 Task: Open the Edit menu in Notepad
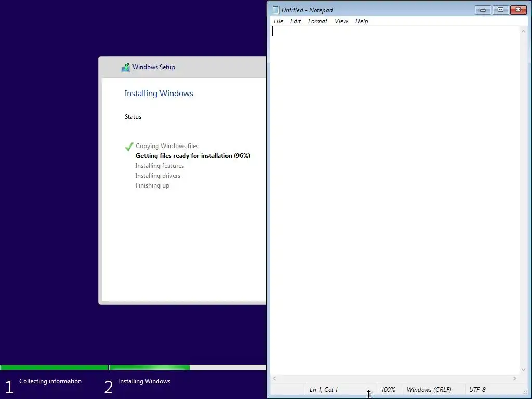pos(295,21)
